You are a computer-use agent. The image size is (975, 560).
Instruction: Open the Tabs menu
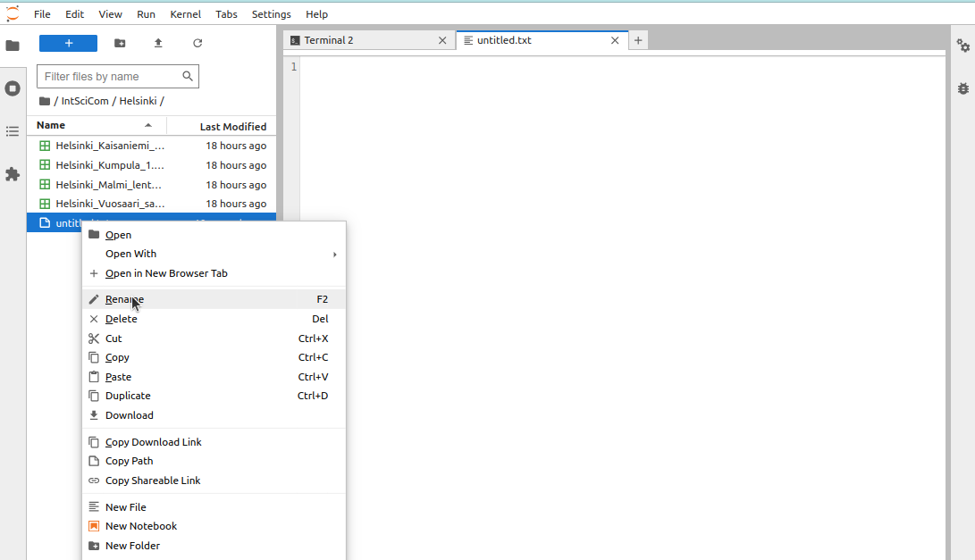(x=226, y=14)
